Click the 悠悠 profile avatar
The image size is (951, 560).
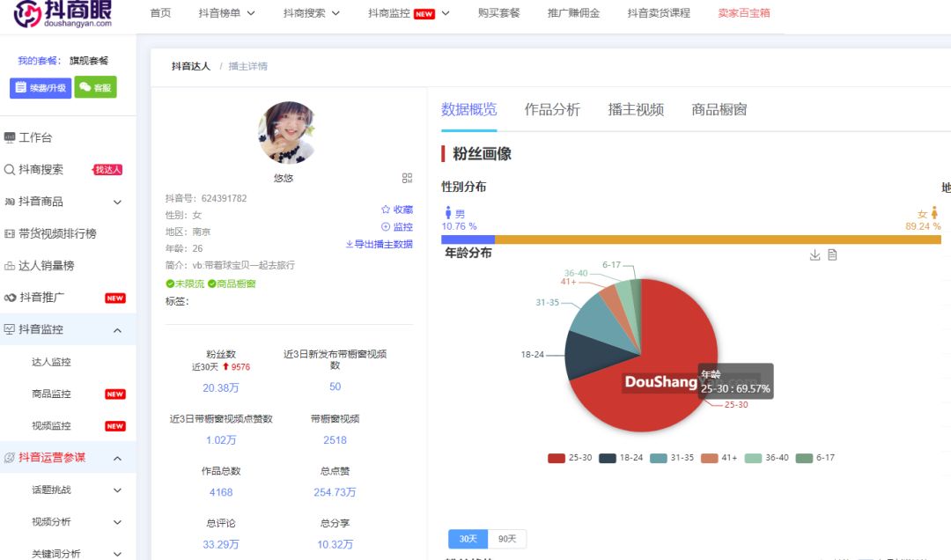point(287,132)
